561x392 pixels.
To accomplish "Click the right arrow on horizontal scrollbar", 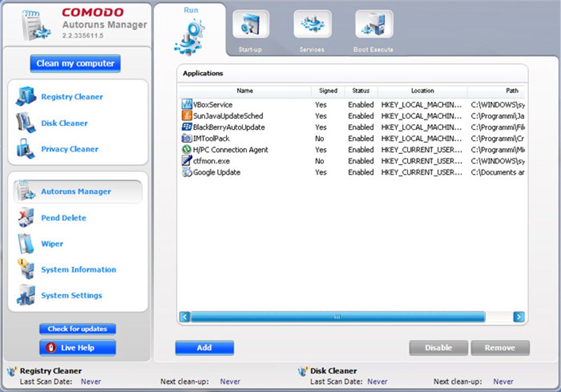I will coord(518,317).
